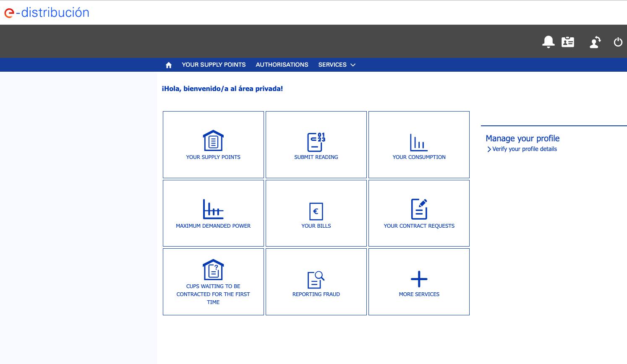Click the Your Consumption bar chart icon
This screenshot has height=364, width=627.
[419, 143]
